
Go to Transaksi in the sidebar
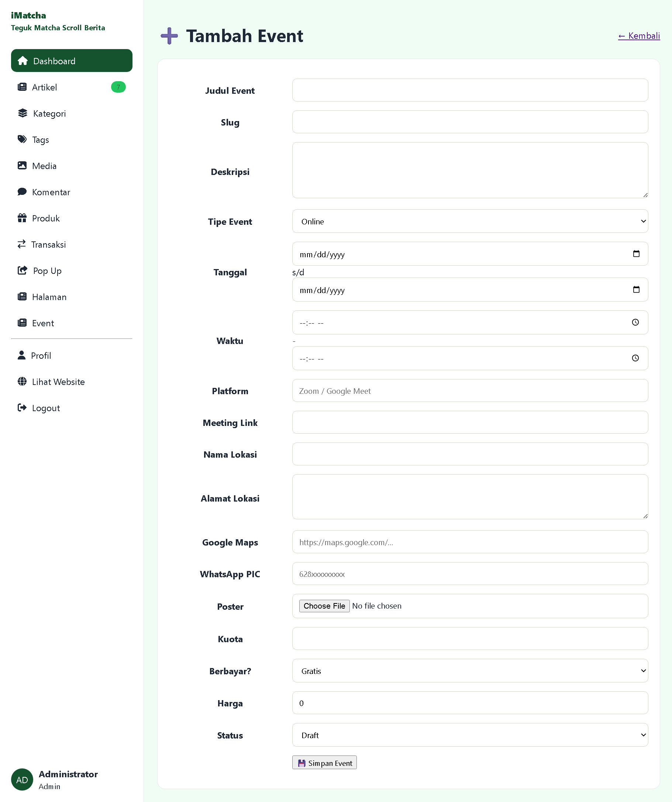(48, 244)
